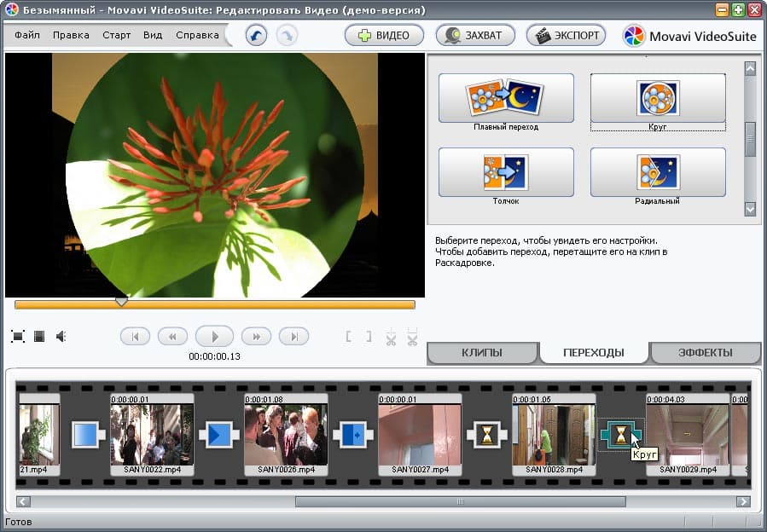Click the app icon in title bar

pos(10,9)
